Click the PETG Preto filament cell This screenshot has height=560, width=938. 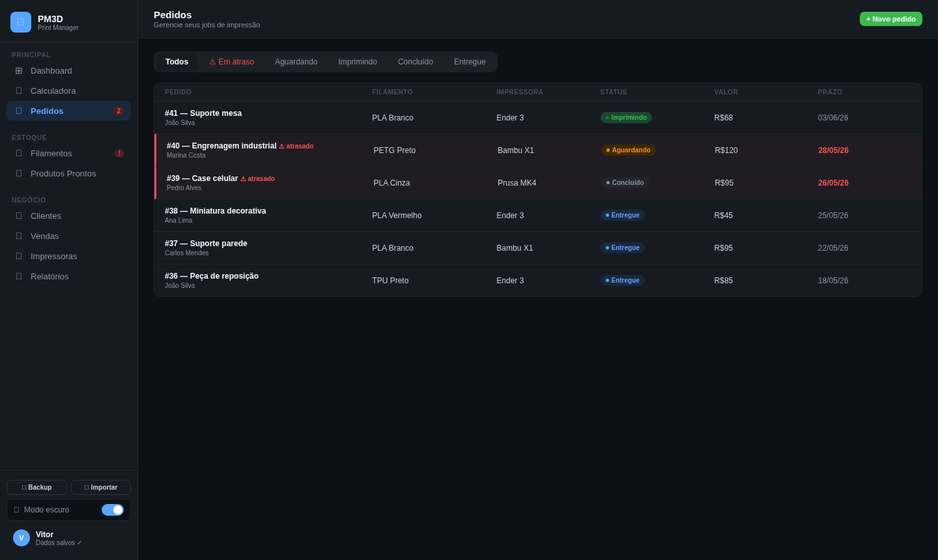pos(395,150)
